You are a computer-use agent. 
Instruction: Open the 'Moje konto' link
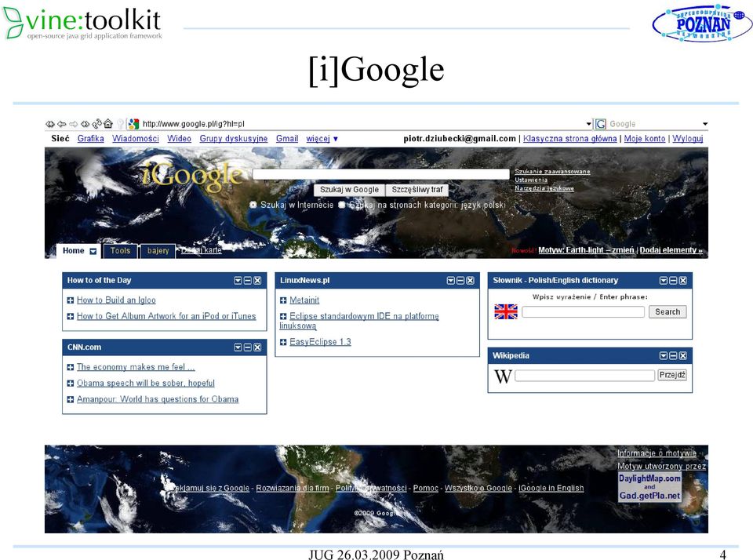click(645, 138)
